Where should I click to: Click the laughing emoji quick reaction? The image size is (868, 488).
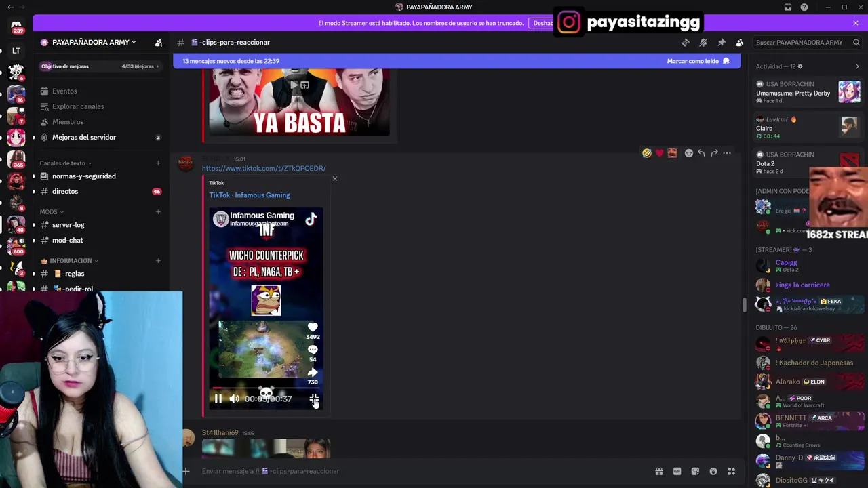tap(647, 153)
